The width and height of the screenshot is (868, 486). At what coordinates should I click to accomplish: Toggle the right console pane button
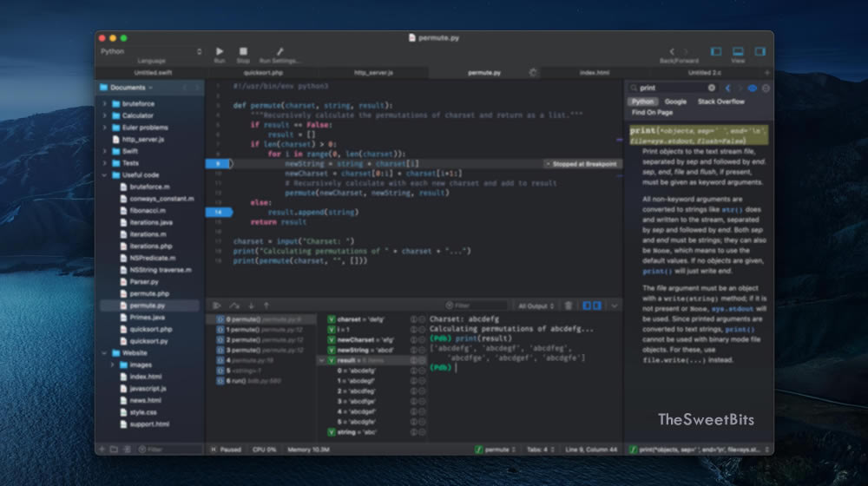click(x=597, y=305)
